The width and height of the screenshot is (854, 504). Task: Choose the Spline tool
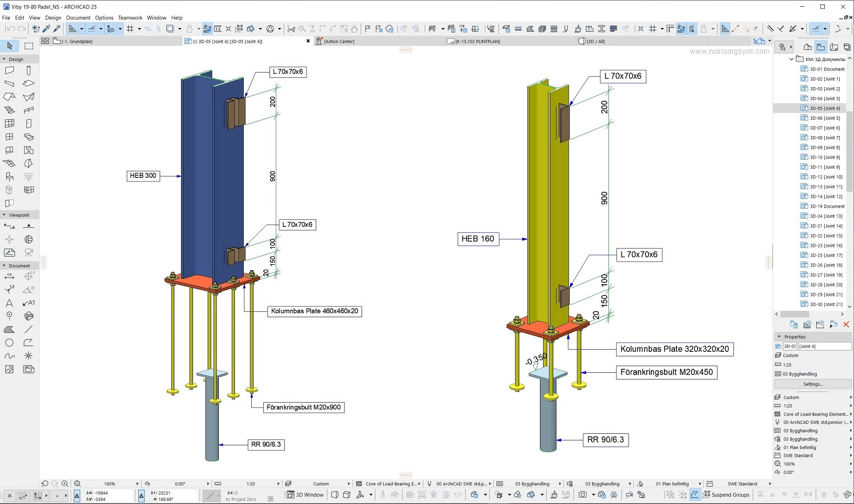coord(9,356)
